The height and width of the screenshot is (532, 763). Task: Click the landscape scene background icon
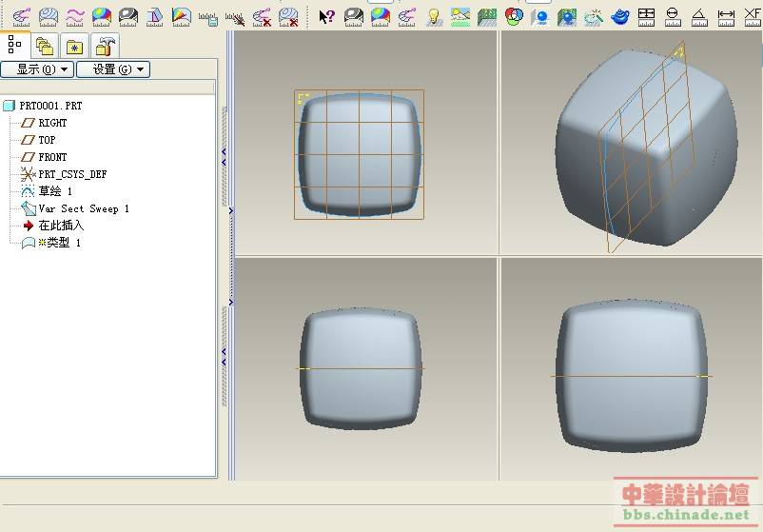(460, 16)
